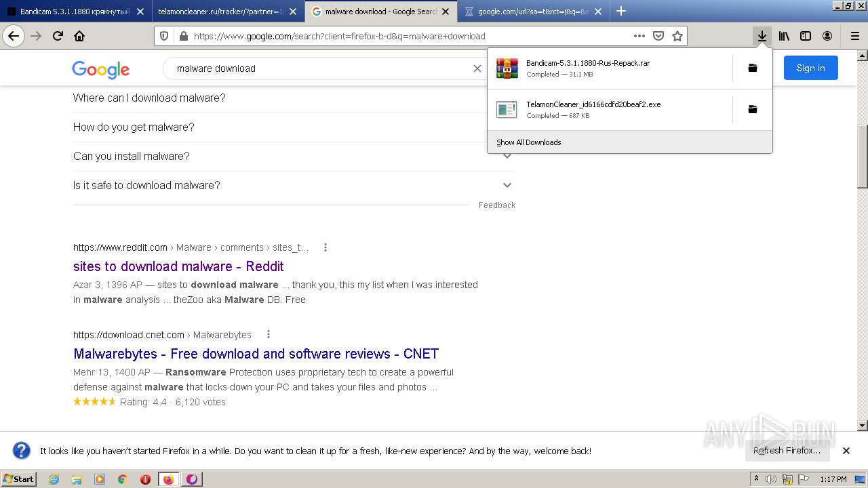Viewport: 868px width, 488px height.
Task: Open Windows Media Player from taskbar
Action: pos(100,479)
